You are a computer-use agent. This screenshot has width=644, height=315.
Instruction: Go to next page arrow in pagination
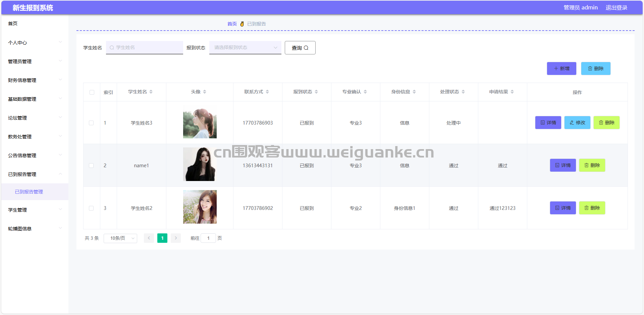pos(176,238)
